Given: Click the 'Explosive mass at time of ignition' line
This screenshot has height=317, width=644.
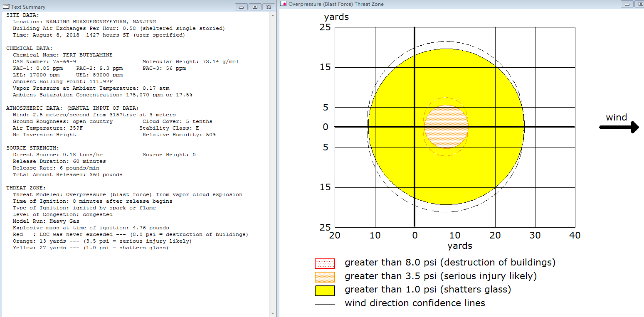Looking at the screenshot, I should point(91,228).
